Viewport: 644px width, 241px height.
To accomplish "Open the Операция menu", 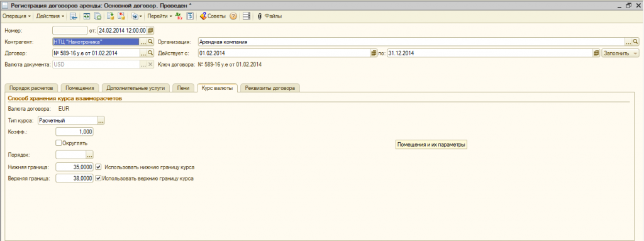I will pyautogui.click(x=17, y=16).
